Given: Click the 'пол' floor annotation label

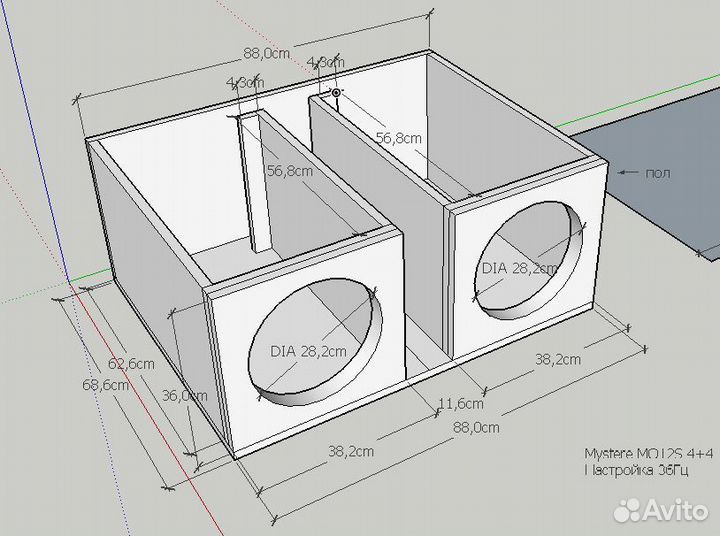Looking at the screenshot, I should click(657, 172).
